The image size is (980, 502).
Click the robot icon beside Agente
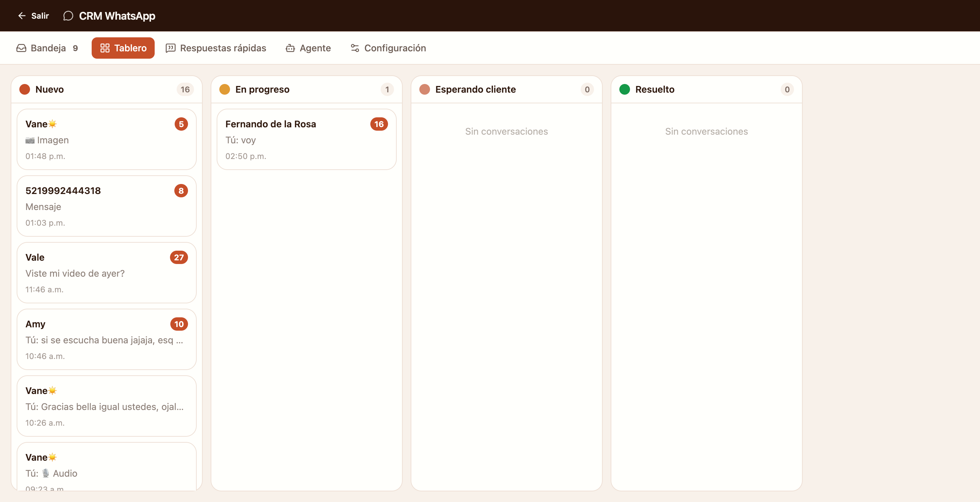tap(290, 48)
